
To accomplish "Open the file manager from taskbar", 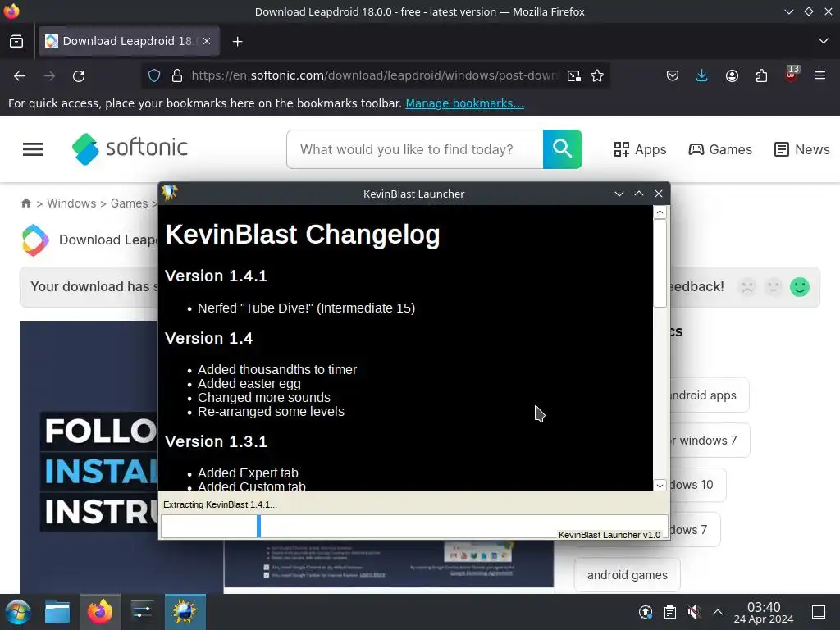I will (x=57, y=612).
